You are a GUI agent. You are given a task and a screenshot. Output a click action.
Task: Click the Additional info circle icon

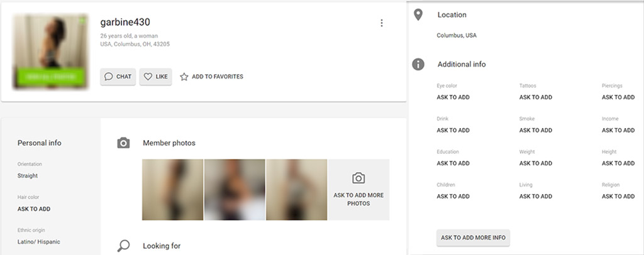pos(418,64)
